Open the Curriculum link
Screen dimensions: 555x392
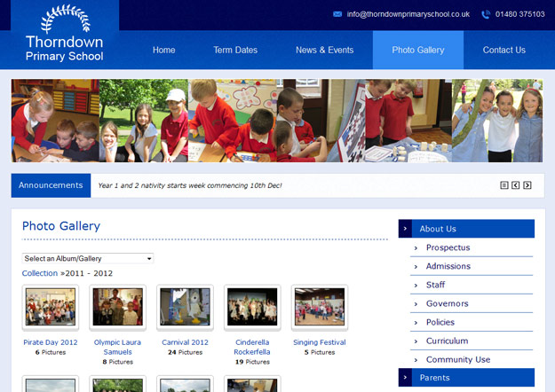click(447, 341)
